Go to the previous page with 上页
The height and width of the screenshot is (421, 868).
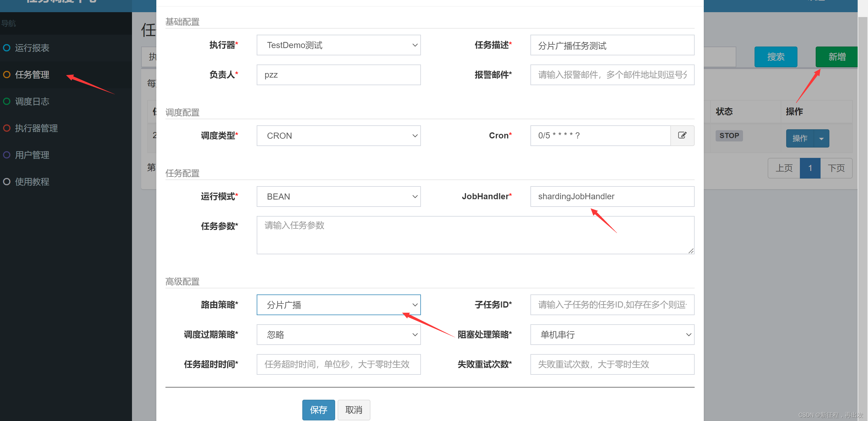tap(784, 168)
